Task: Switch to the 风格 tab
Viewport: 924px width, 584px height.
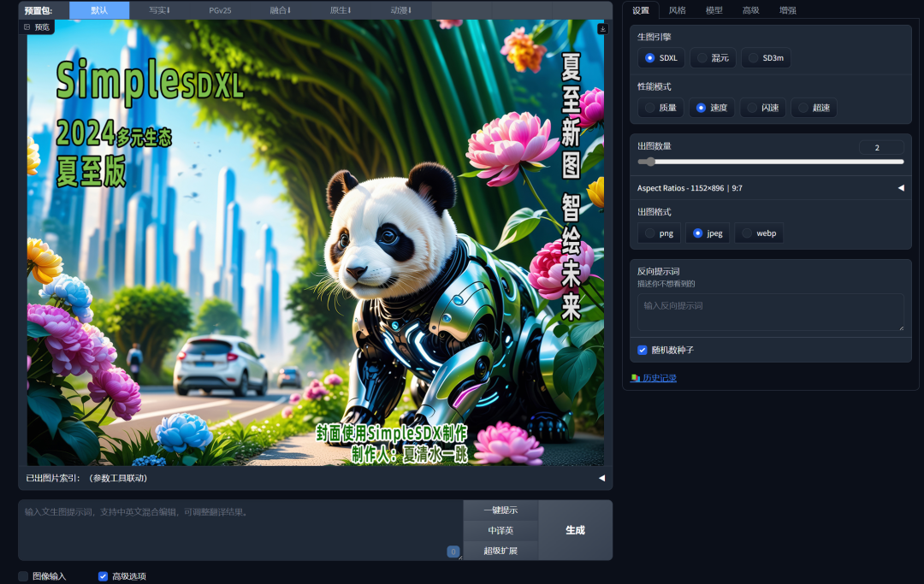Action: pyautogui.click(x=677, y=10)
